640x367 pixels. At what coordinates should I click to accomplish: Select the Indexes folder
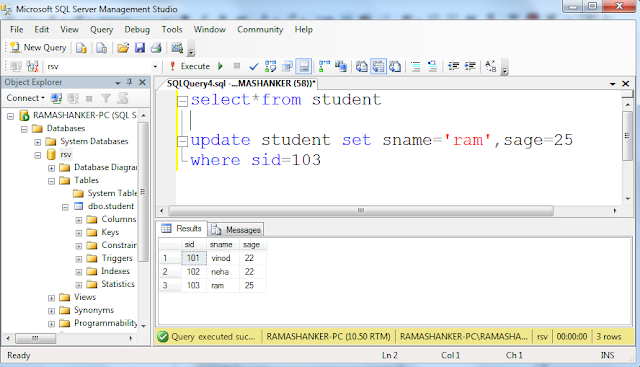coord(115,271)
